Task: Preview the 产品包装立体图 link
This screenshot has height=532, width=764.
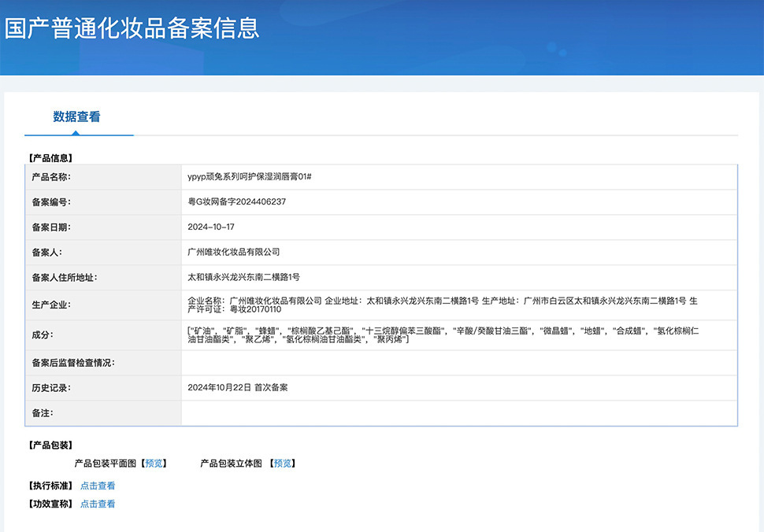Action: tap(283, 464)
